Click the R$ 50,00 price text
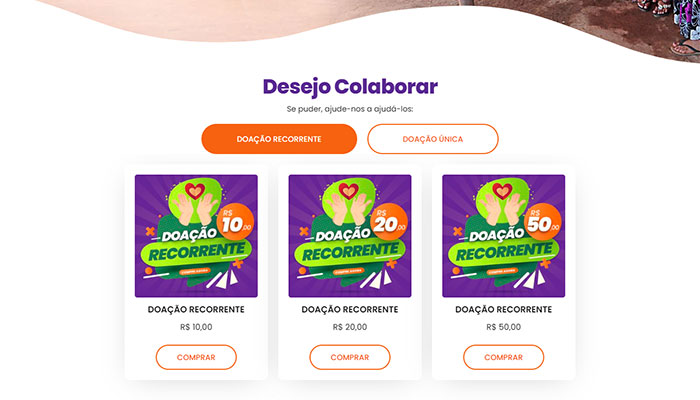The height and width of the screenshot is (400, 700). tap(503, 327)
